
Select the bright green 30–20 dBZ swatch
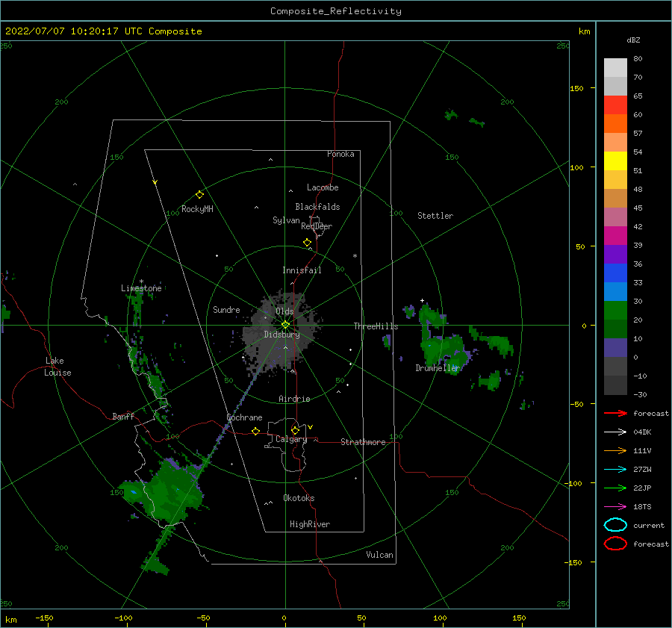coord(615,311)
